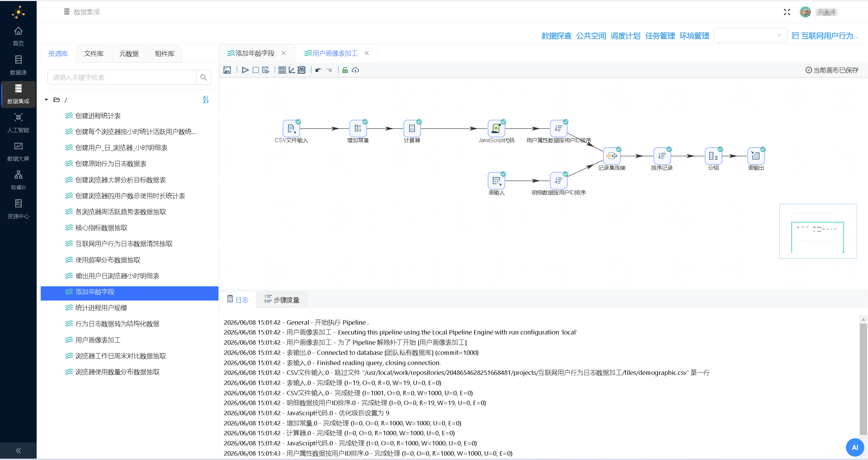The width and height of the screenshot is (868, 460).
Task: Switch to the 组件库 tab
Action: click(165, 54)
